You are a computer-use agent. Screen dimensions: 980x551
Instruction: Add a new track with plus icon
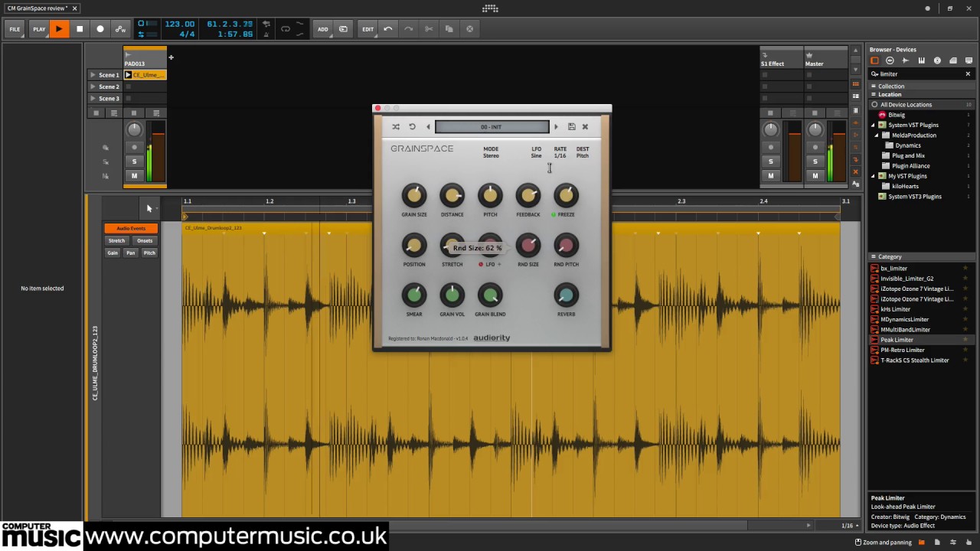tap(171, 57)
